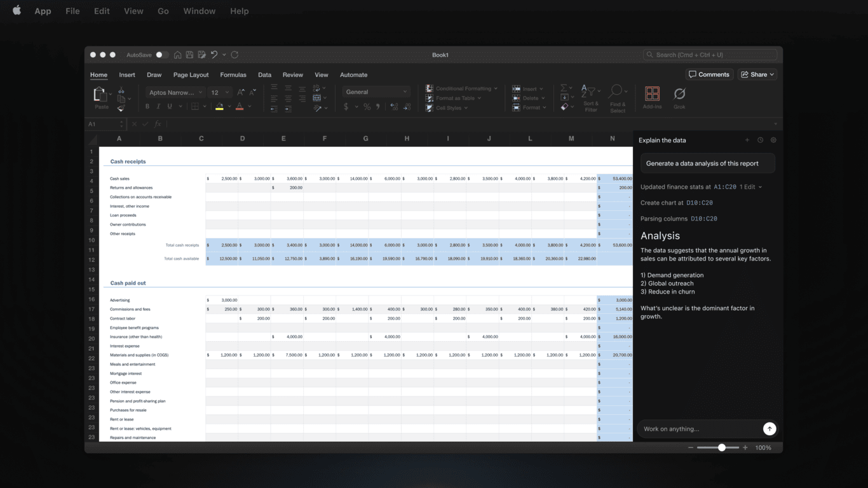Viewport: 868px width, 488px height.
Task: Open the File menu in the menu bar
Action: coord(72,11)
